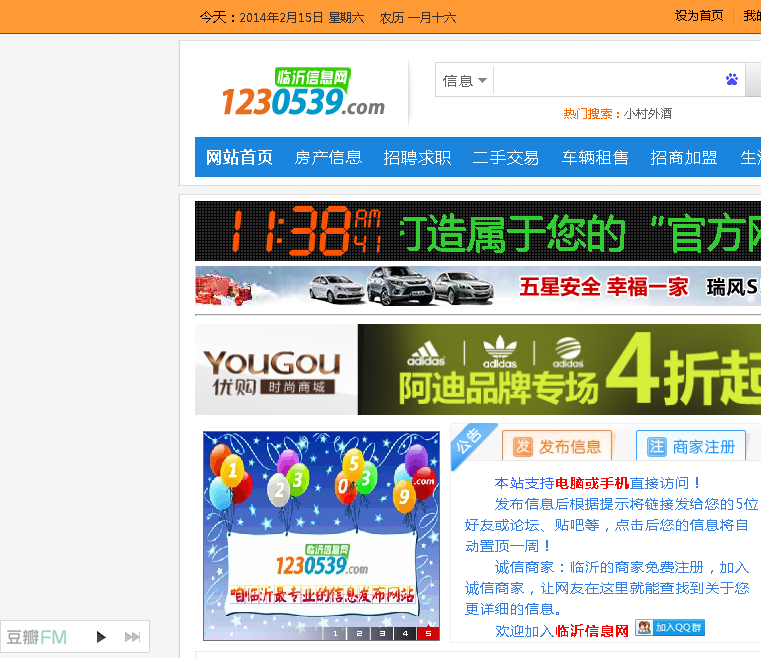761x658 pixels.
Task: Go to the 招聘求职 section
Action: pos(417,157)
